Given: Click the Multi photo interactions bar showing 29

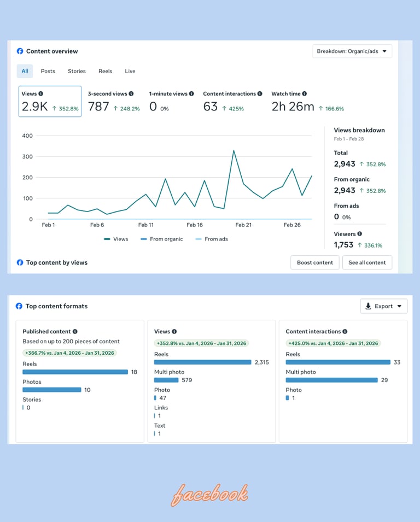Looking at the screenshot, I should coord(332,380).
